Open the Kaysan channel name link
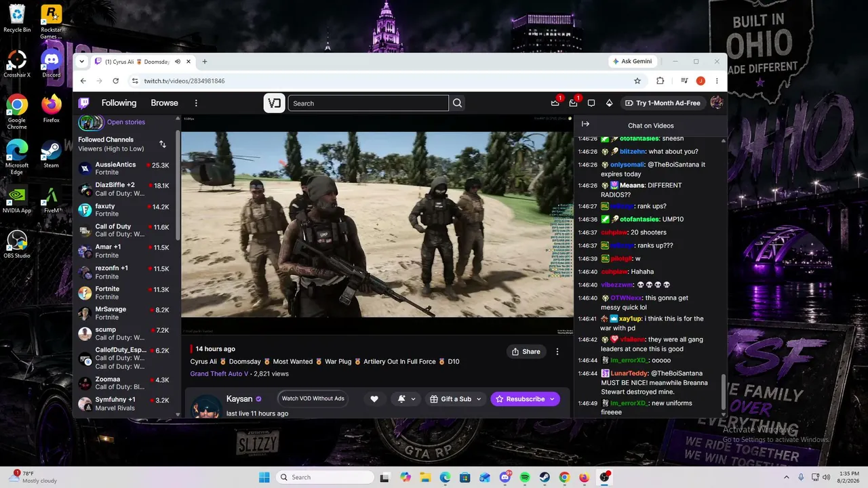The image size is (868, 488). pos(239,399)
